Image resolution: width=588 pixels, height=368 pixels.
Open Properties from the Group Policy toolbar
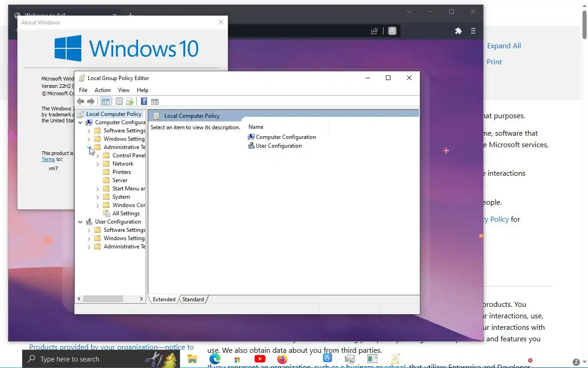pos(119,102)
